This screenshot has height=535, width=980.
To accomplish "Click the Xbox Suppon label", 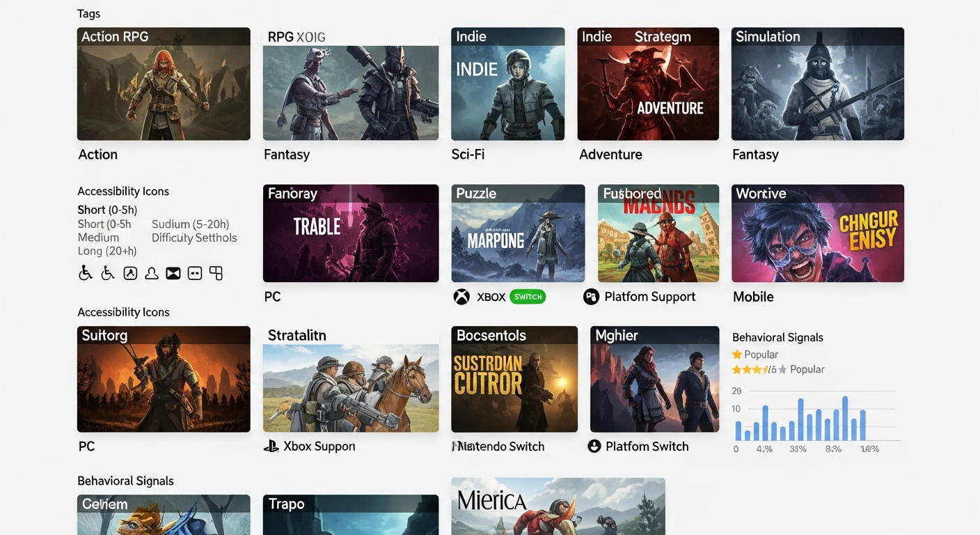I will 319,447.
